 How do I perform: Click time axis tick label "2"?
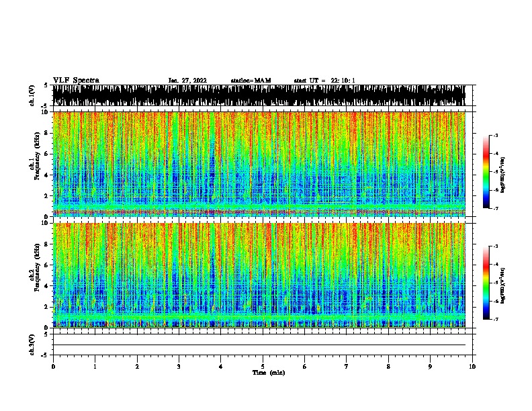point(137,367)
